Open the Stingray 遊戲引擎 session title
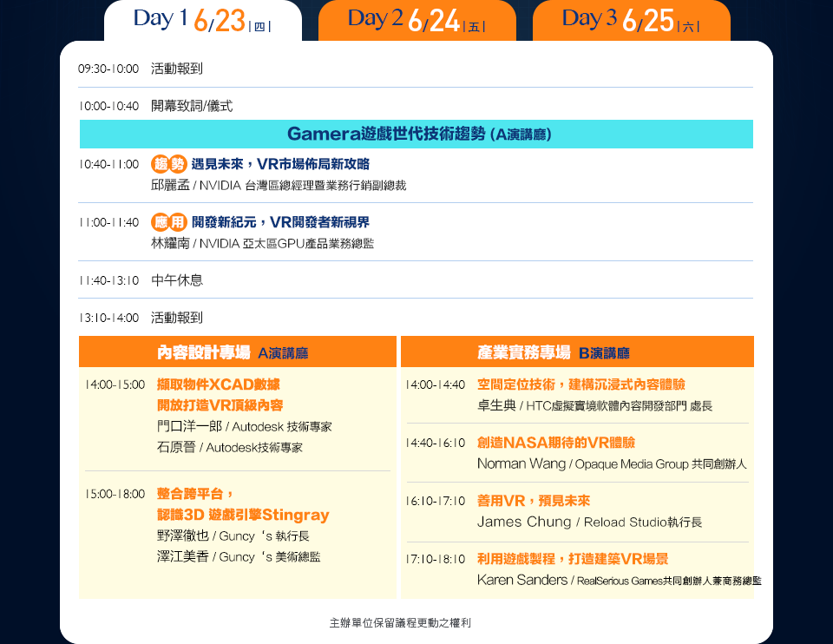Image resolution: width=833 pixels, height=644 pixels. pyautogui.click(x=243, y=515)
